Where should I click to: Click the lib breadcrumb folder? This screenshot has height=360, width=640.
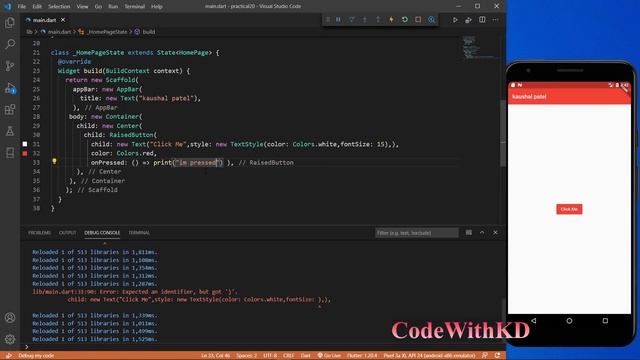tap(29, 31)
